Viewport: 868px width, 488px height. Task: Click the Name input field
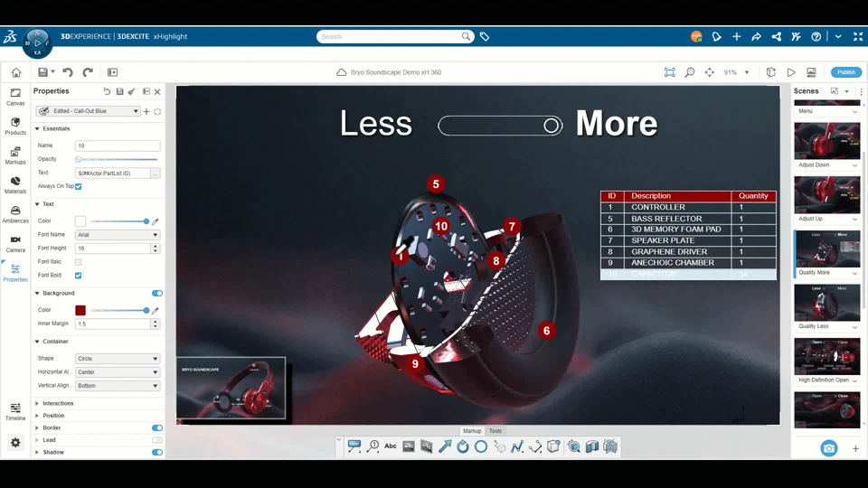coord(118,146)
